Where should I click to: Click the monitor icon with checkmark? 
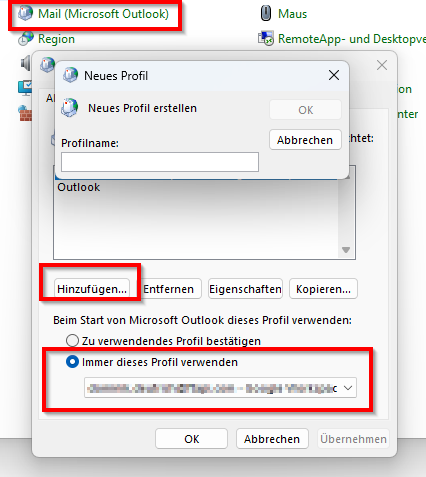pos(25,88)
